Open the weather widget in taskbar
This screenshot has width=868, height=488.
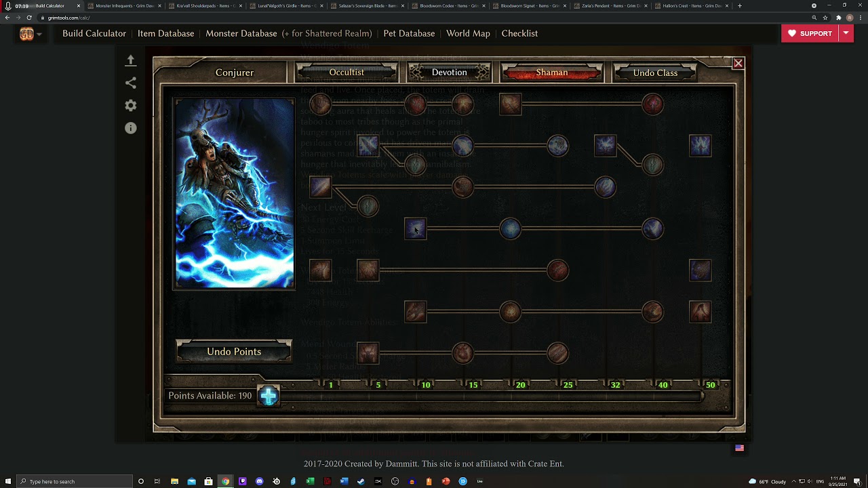point(767,481)
